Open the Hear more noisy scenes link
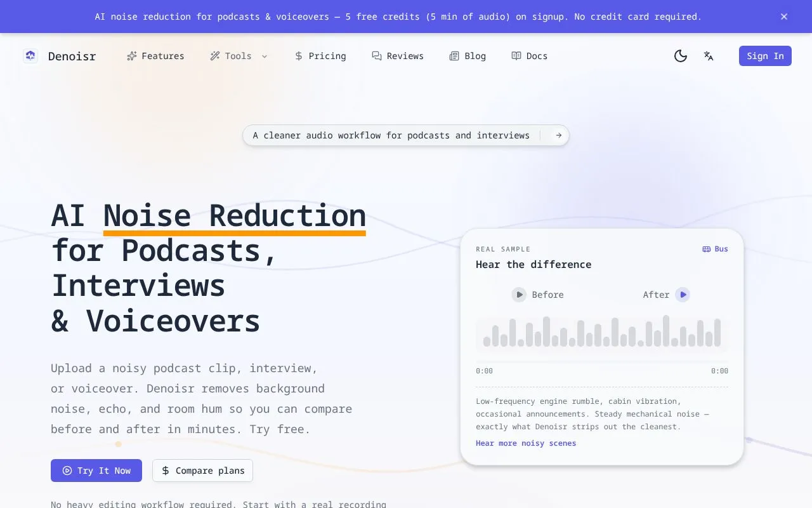The width and height of the screenshot is (812, 508). click(526, 443)
